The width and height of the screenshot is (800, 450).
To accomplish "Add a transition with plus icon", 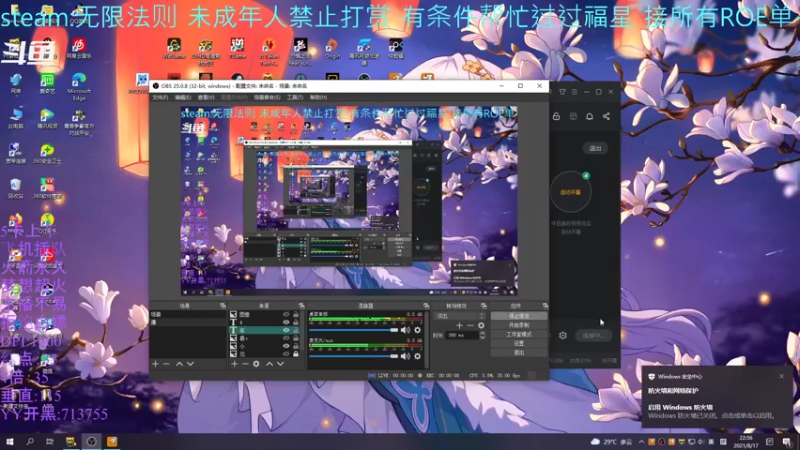I will click(x=459, y=326).
